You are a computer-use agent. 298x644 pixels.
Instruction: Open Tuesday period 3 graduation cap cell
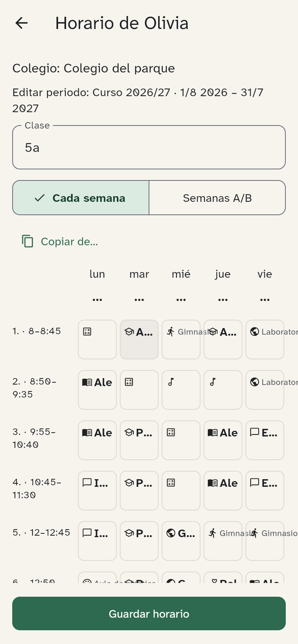[x=139, y=440]
